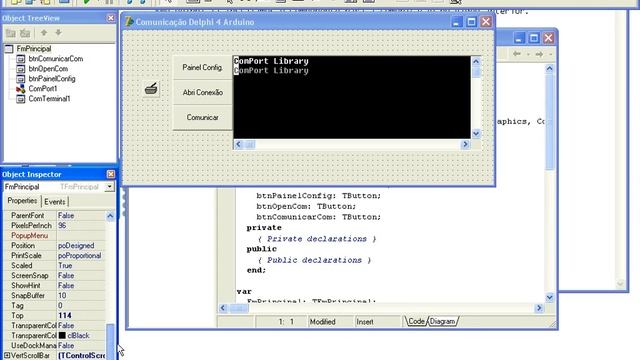Screen dimensions: 640x360
Task: Click the black ComTerminal display area
Action: [x=352, y=98]
